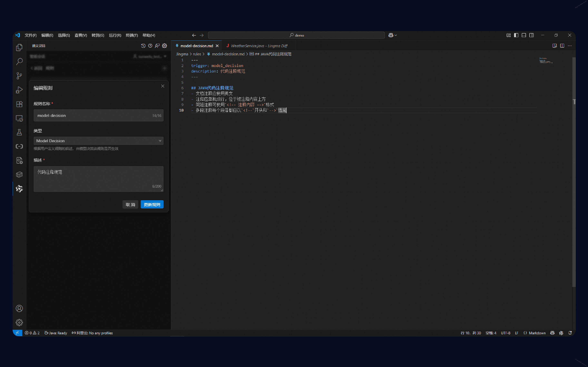The image size is (588, 367).
Task: Open the Tongyi Lingma sidebar icon
Action: (x=19, y=189)
